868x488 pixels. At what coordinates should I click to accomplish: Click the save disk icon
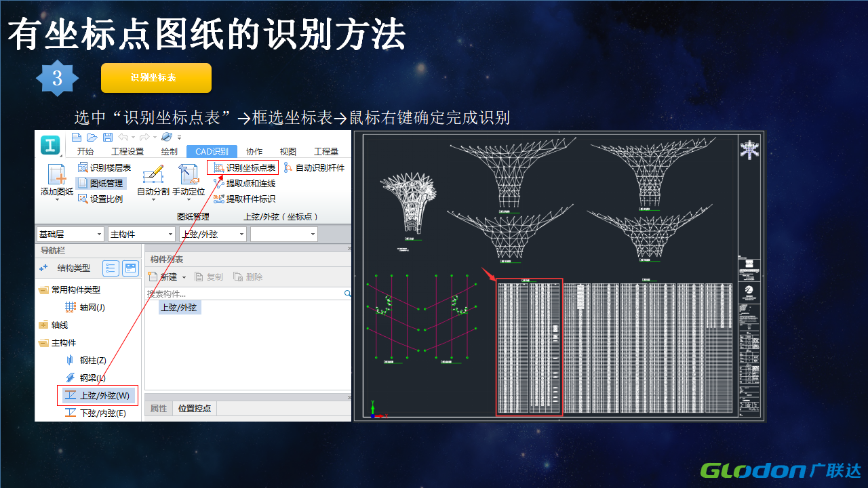click(108, 137)
